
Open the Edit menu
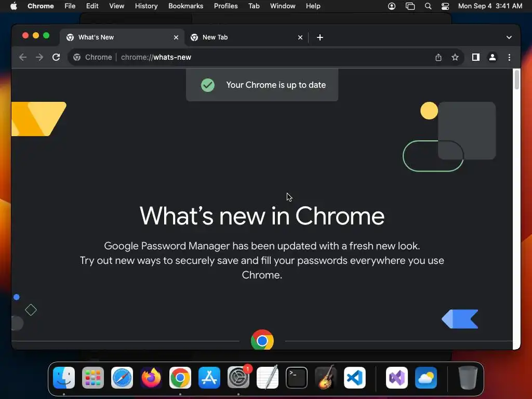click(92, 6)
